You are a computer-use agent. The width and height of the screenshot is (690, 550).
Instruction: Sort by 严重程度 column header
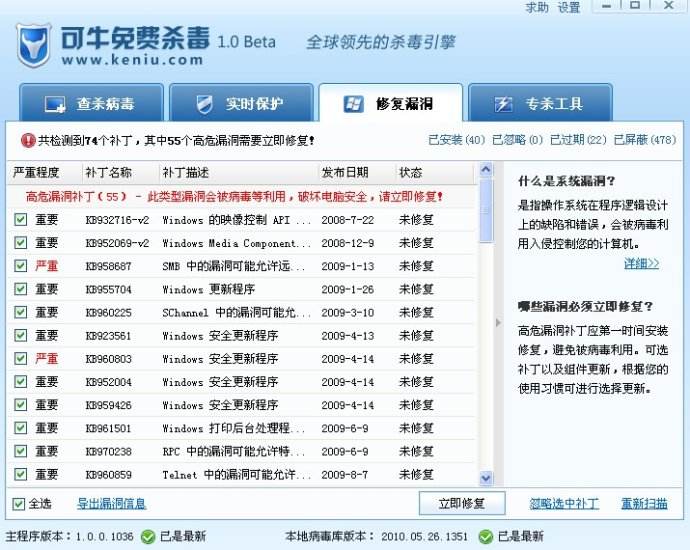point(44,172)
